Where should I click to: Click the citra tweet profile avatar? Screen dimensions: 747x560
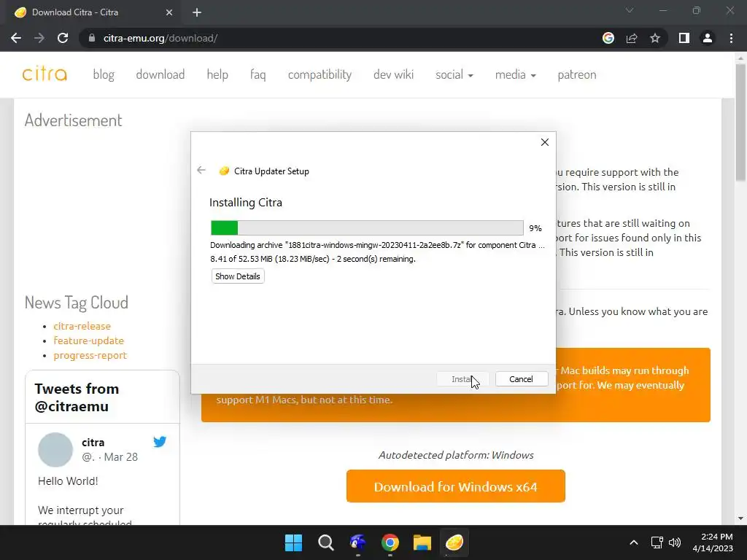[55, 449]
